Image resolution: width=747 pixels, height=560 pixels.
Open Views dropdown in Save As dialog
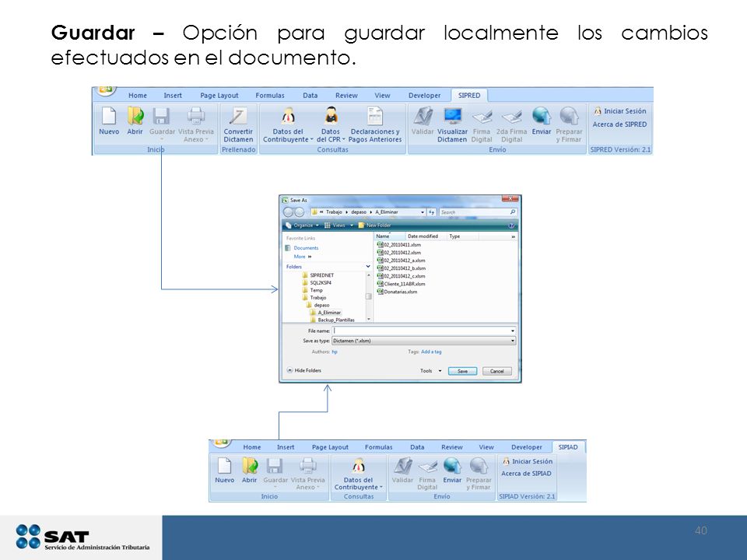pos(338,226)
